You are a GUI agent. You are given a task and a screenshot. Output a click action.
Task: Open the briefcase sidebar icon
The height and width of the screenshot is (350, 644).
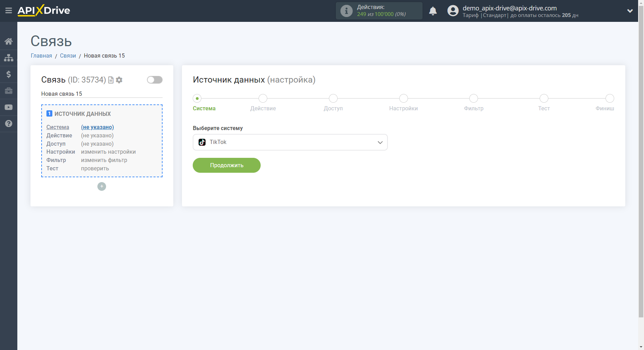[x=9, y=91]
